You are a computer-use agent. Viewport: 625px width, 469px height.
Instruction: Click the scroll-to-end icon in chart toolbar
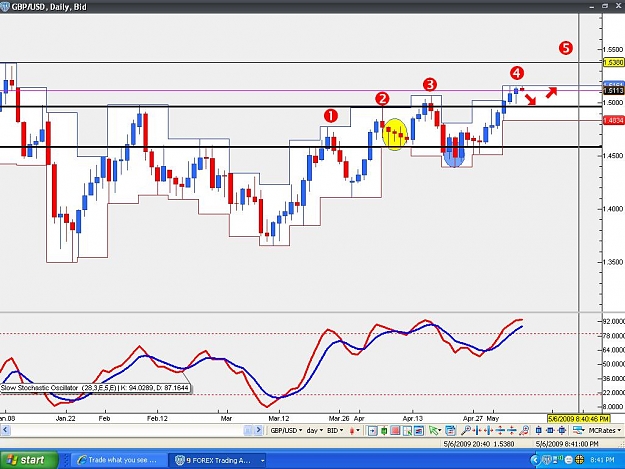[372, 430]
